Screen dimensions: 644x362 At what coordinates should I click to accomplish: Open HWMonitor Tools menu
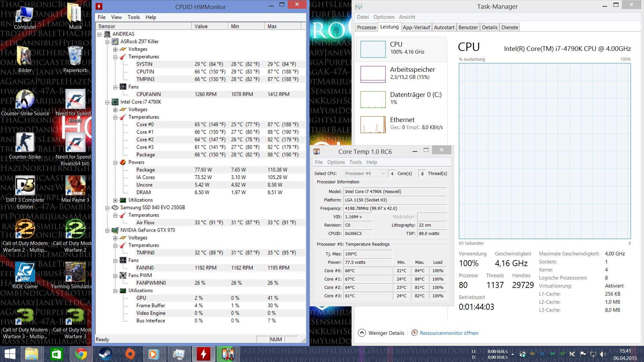[133, 17]
